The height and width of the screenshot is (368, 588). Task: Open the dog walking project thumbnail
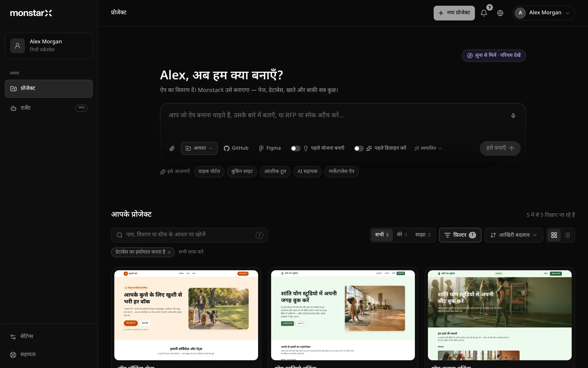coord(186,315)
